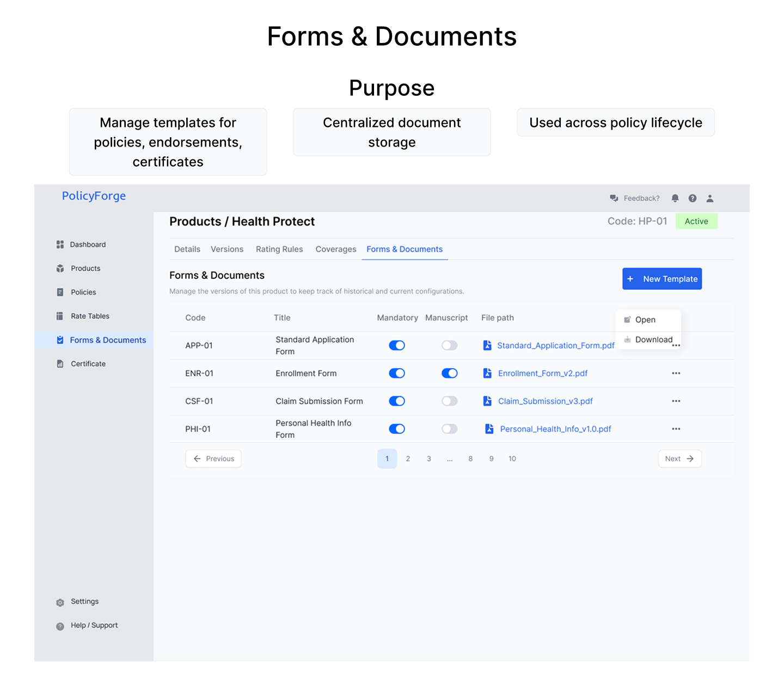Click the Rate Tables sidebar icon
The width and height of the screenshot is (784, 690).
pyautogui.click(x=60, y=316)
